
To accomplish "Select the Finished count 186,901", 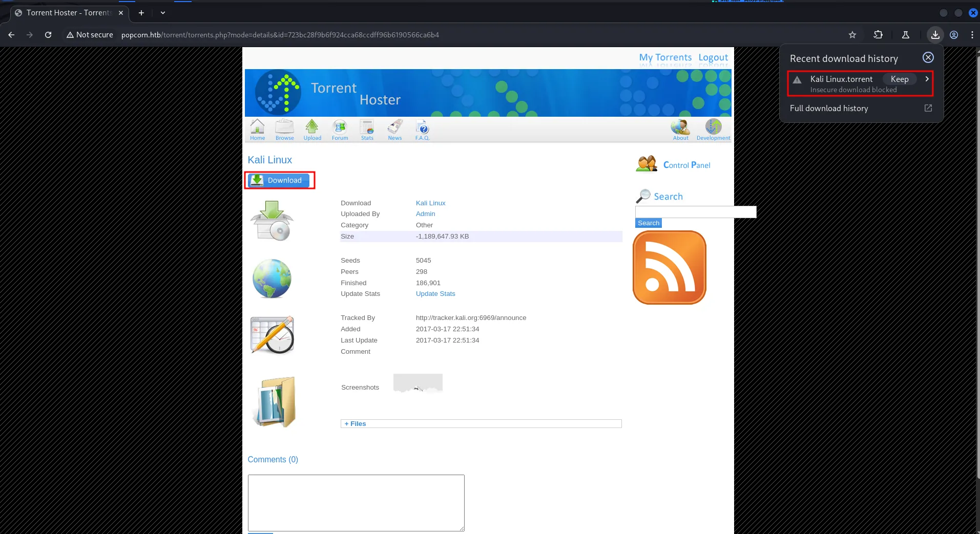I will pos(428,283).
